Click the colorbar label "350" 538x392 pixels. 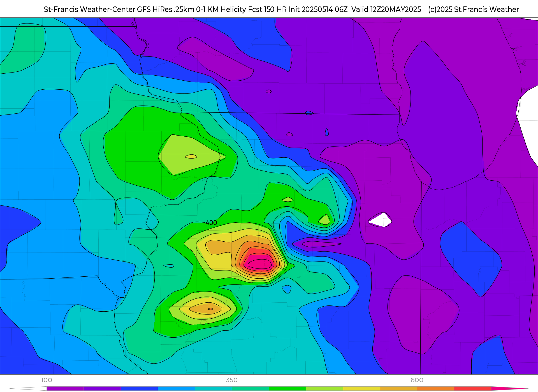click(232, 380)
